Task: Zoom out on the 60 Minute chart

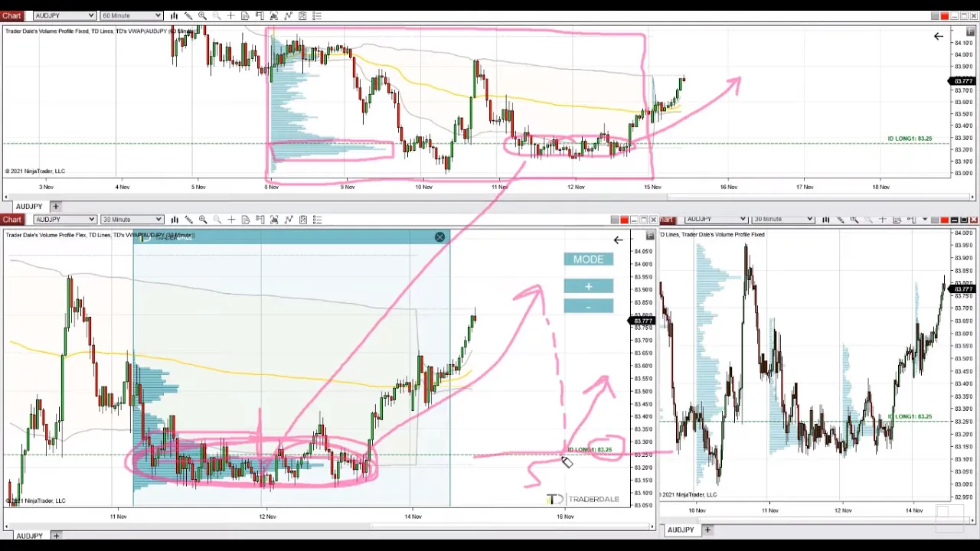Action: [x=217, y=15]
